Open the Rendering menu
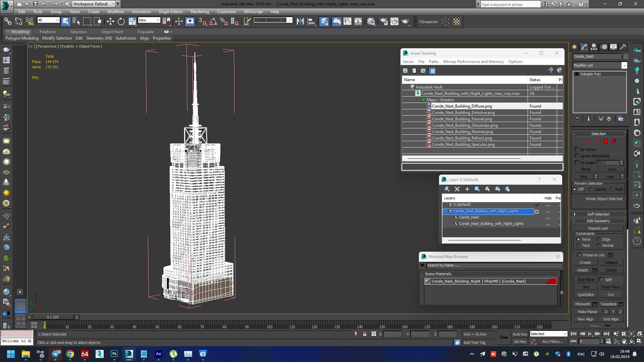644x362 pixels. point(200,11)
